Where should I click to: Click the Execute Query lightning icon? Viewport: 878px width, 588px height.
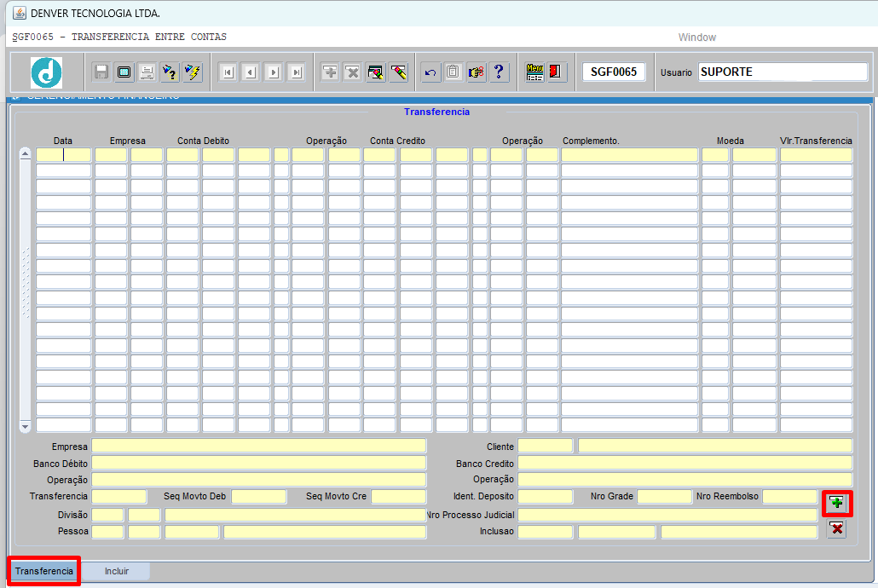coord(193,72)
